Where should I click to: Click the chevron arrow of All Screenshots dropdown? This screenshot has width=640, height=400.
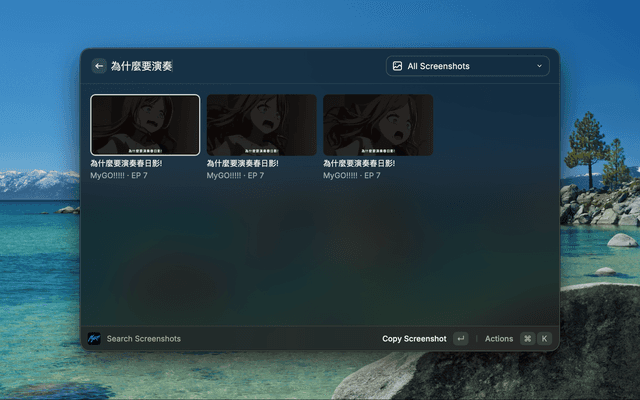pos(539,66)
